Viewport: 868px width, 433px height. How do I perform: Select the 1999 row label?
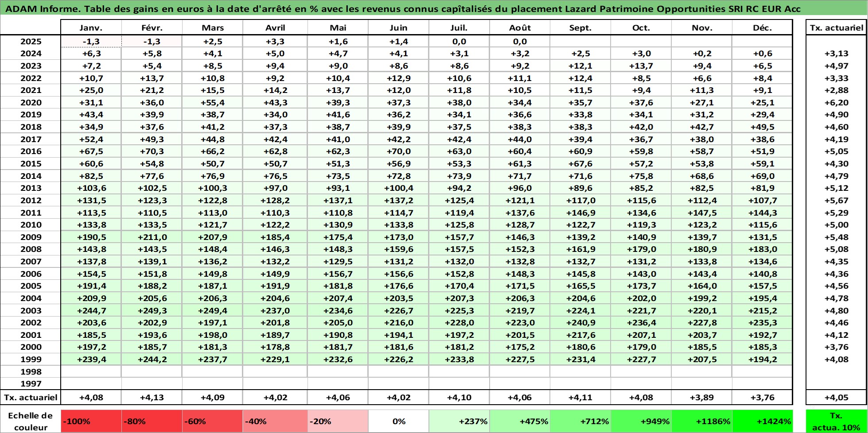pyautogui.click(x=31, y=360)
